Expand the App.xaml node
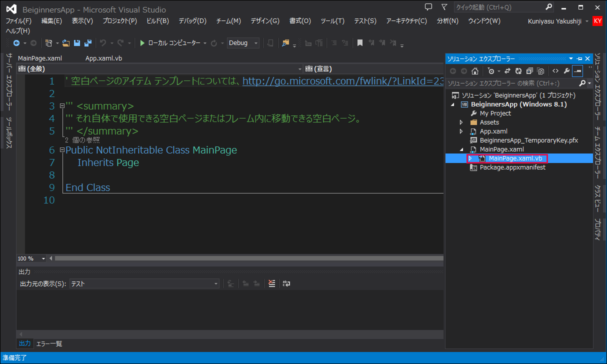Viewport: 607px width, 364px height. coord(461,131)
